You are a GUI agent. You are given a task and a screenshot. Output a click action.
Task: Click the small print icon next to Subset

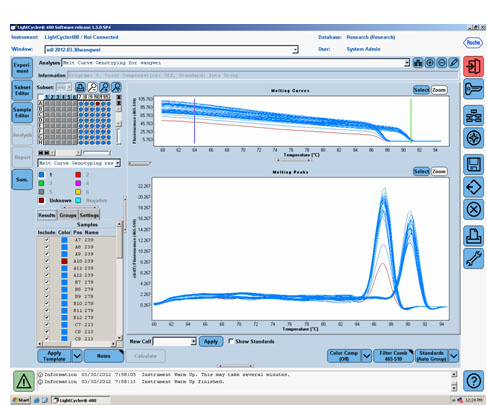80,87
